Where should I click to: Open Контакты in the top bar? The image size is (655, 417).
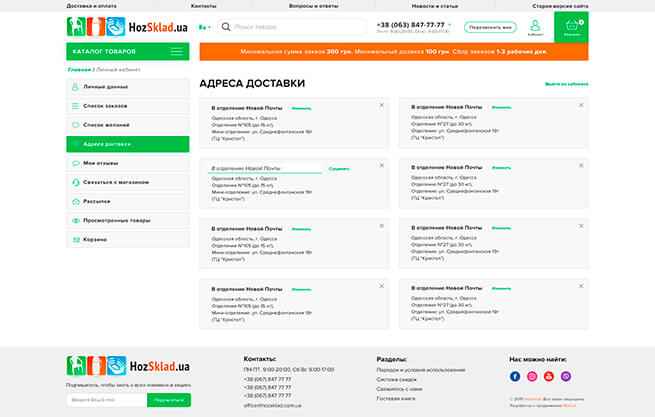pos(203,6)
